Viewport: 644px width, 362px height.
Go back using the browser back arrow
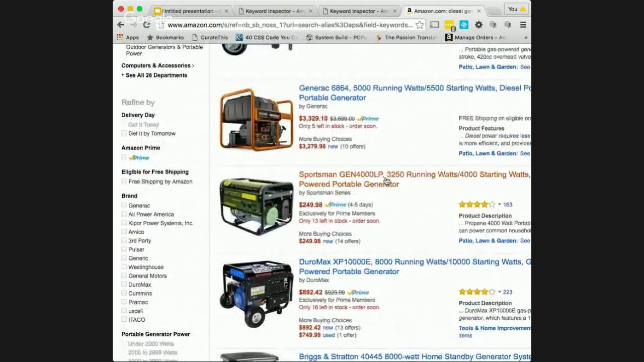pyautogui.click(x=121, y=25)
